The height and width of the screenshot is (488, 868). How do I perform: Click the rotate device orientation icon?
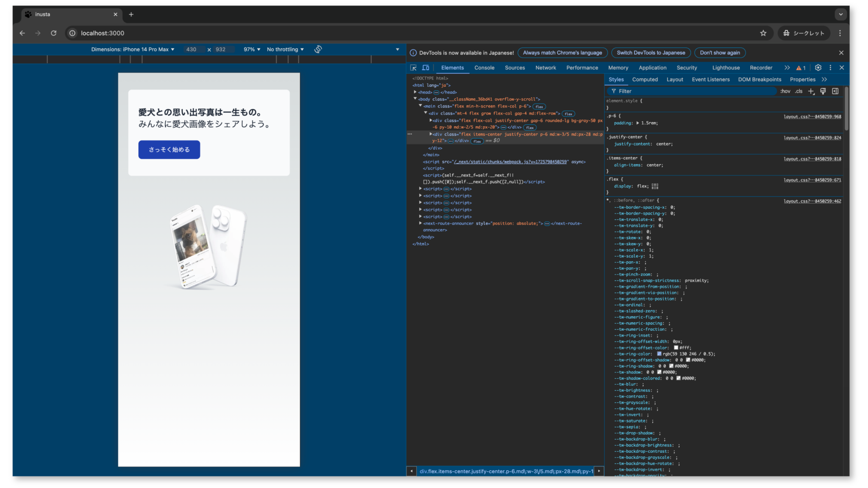(x=318, y=50)
